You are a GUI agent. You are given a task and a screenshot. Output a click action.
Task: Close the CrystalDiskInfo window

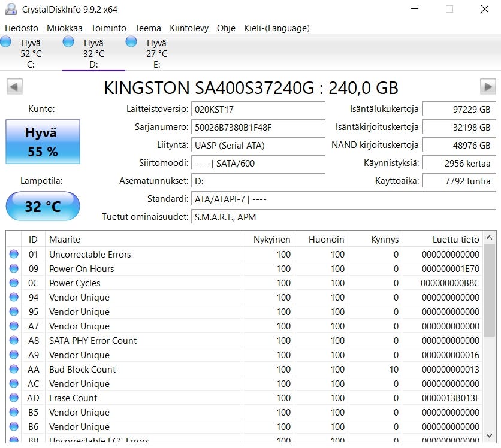[485, 9]
